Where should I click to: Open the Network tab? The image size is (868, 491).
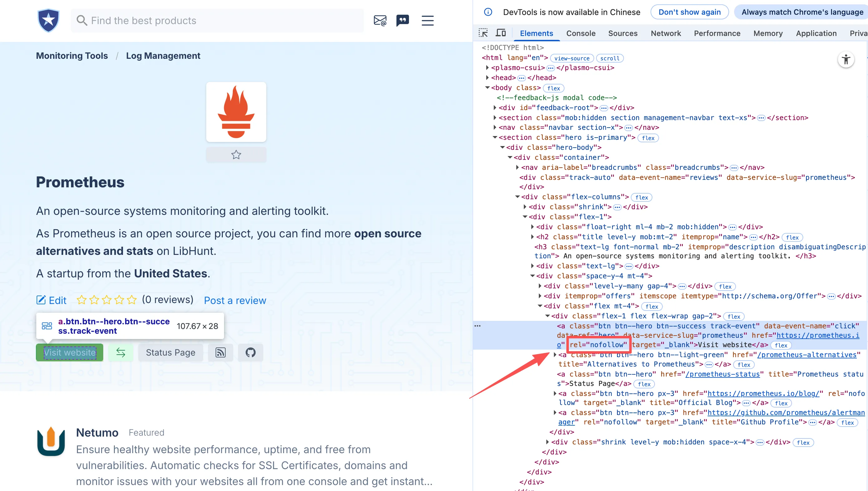point(666,33)
